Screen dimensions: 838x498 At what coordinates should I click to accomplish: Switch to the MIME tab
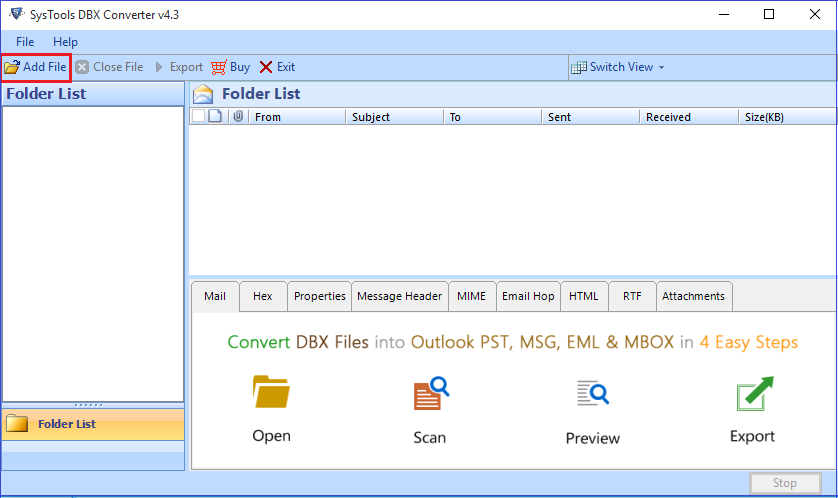pos(472,296)
